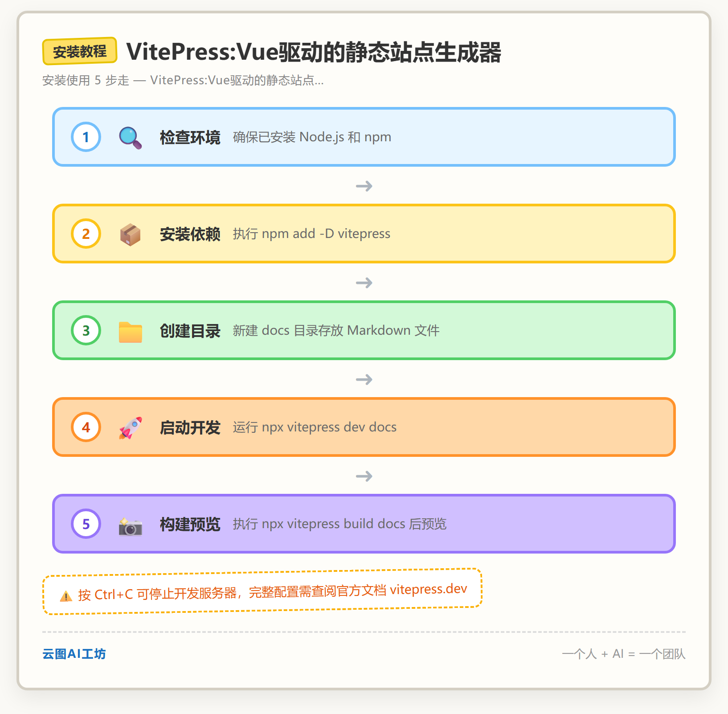Select the blue number 1 circle
Viewport: 728px width, 714px height.
tap(86, 137)
